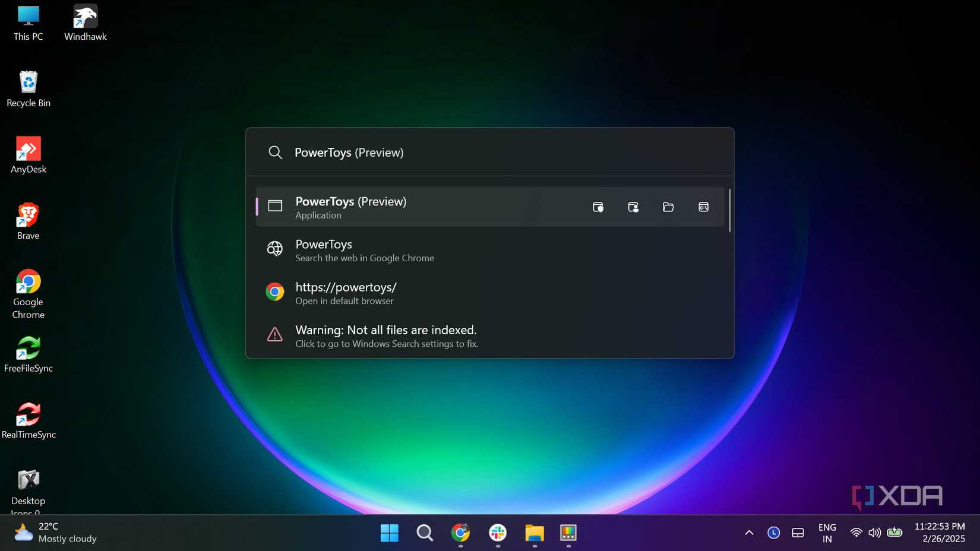This screenshot has width=980, height=551.
Task: Select the Windhawk desktop shortcut
Action: [86, 24]
